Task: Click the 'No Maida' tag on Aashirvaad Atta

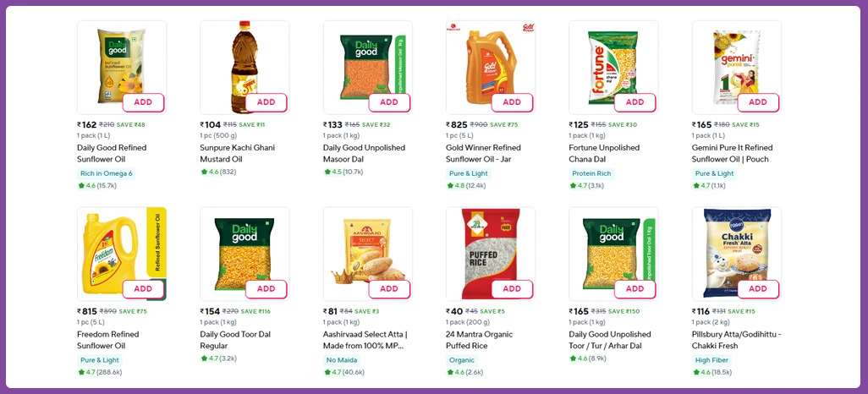Action: 342,360
